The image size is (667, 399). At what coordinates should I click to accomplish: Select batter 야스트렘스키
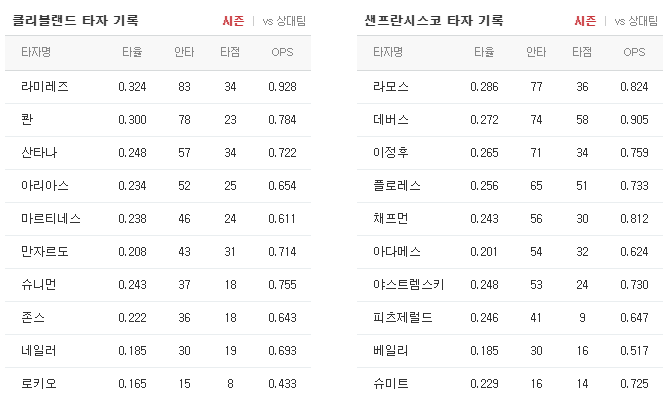coord(408,285)
